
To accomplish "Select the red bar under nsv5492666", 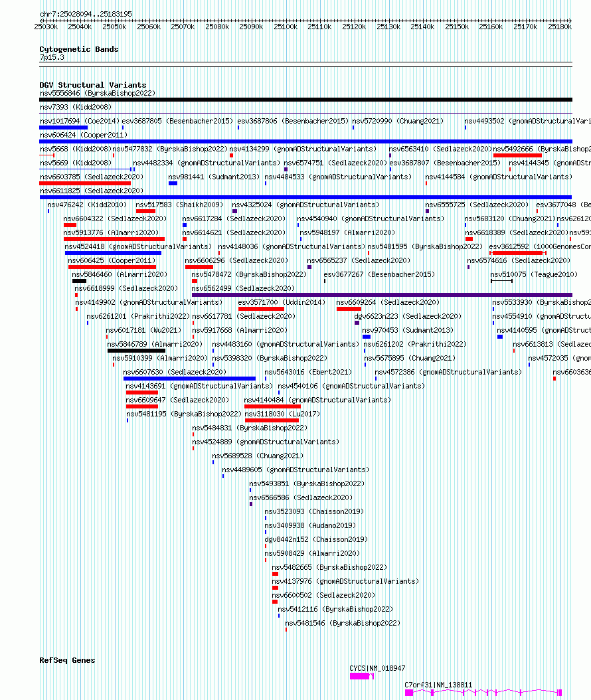I will pos(517,155).
